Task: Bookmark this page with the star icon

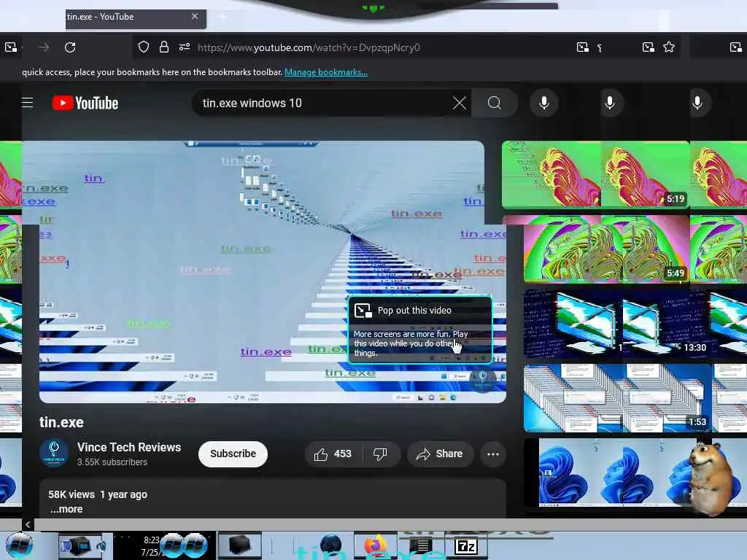Action: (x=669, y=47)
